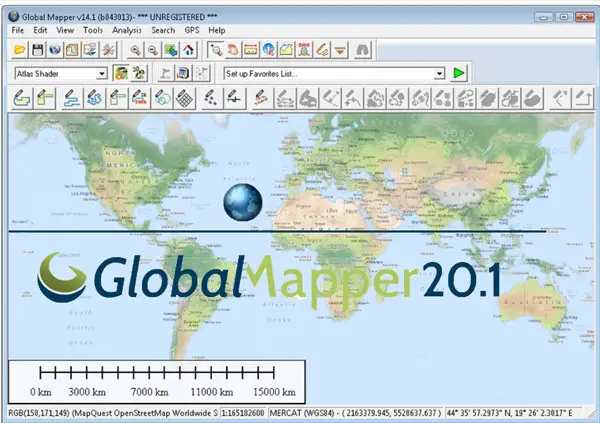This screenshot has height=423, width=600.
Task: Click the blue globe on the map
Action: (243, 202)
